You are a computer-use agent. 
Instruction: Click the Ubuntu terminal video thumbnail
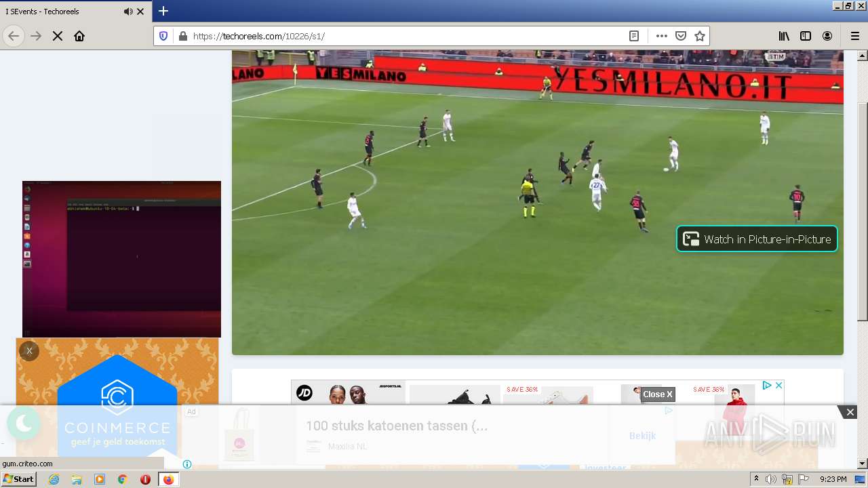point(121,259)
